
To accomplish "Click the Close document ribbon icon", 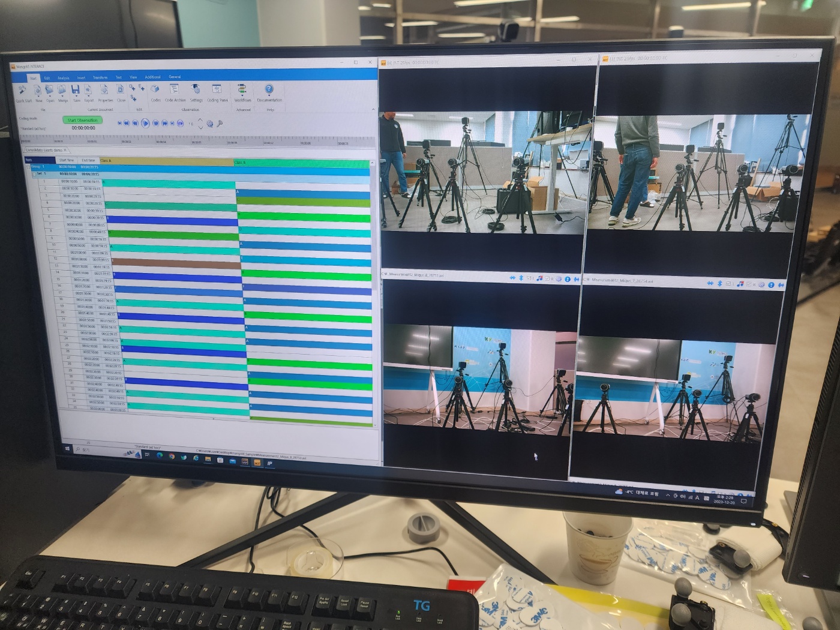I will click(x=121, y=89).
